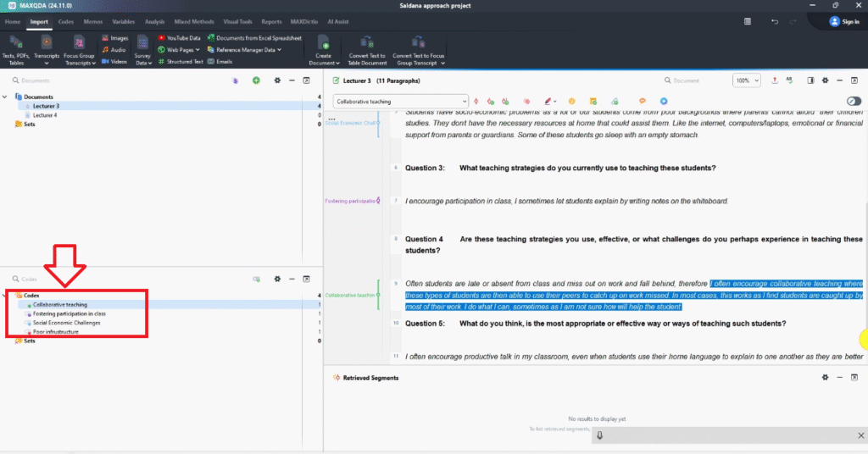Open the Analysis ribbon tab

(x=154, y=21)
